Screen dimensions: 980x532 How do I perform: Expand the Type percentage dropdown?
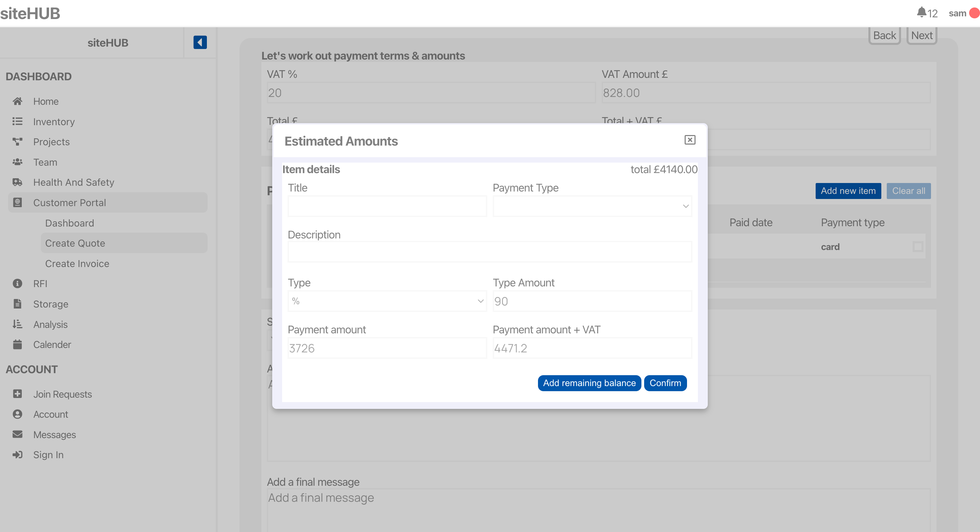point(479,301)
